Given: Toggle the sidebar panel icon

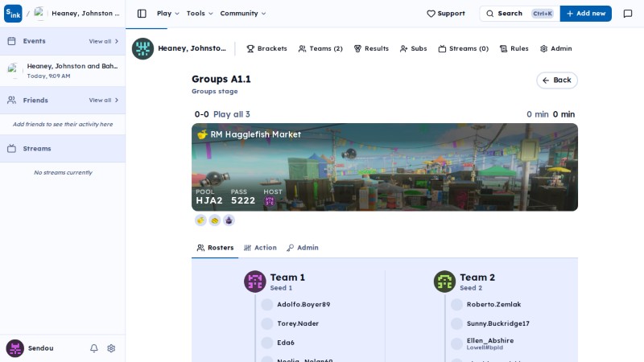Looking at the screenshot, I should pyautogui.click(x=142, y=14).
